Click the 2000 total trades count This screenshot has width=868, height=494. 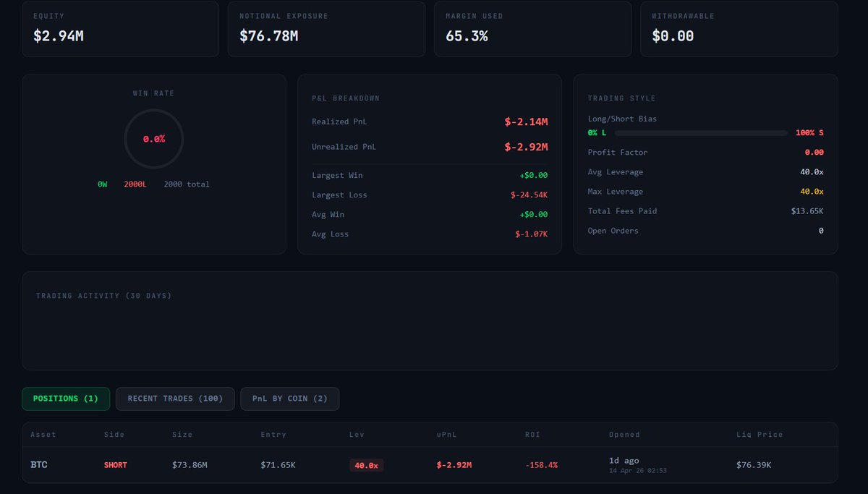point(187,184)
